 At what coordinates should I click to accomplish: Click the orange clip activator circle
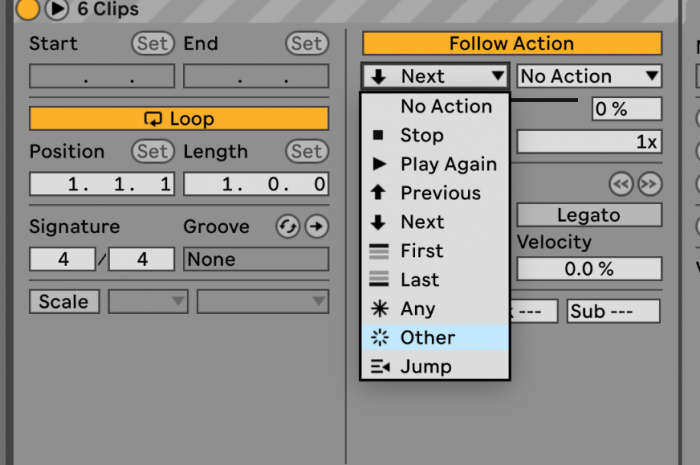(27, 8)
